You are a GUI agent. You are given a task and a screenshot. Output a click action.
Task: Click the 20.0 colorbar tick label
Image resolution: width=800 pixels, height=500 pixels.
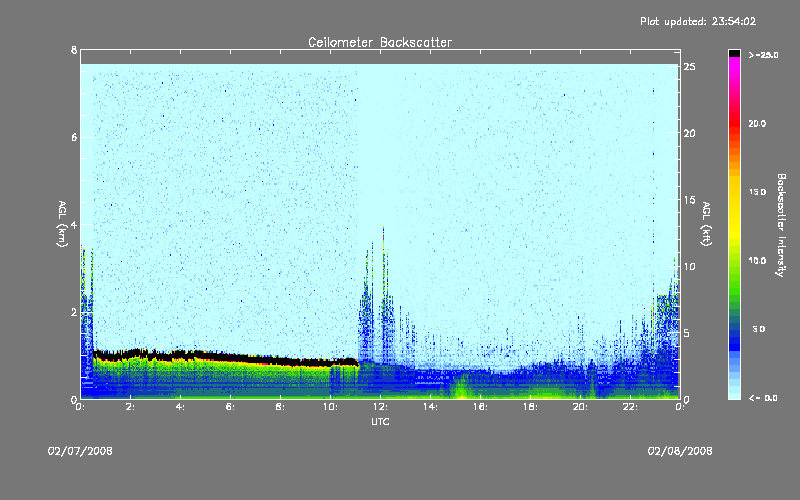tap(757, 123)
